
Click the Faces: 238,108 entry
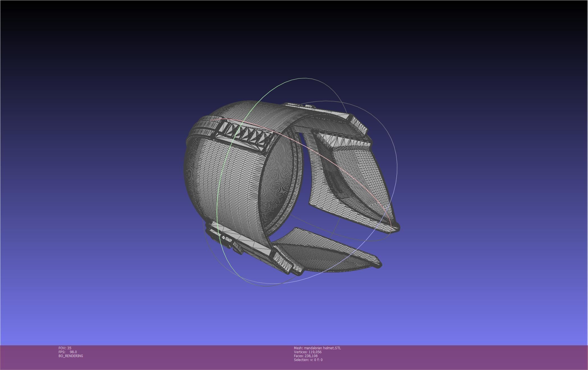[306, 356]
